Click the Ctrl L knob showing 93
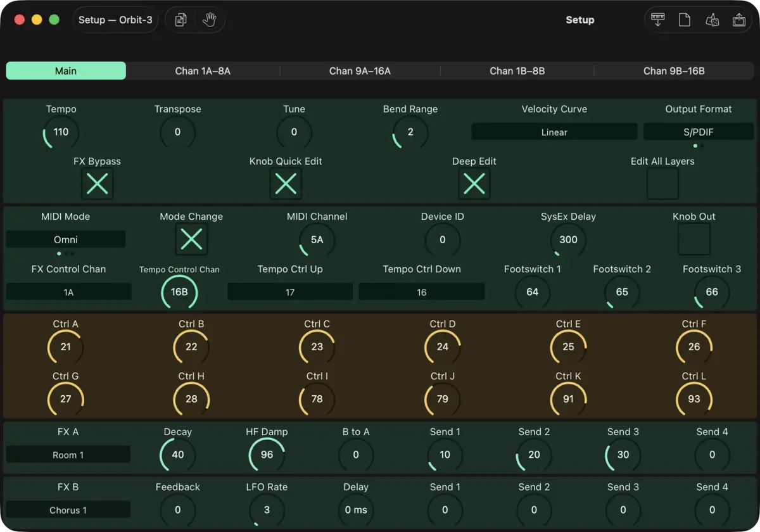 pyautogui.click(x=694, y=399)
